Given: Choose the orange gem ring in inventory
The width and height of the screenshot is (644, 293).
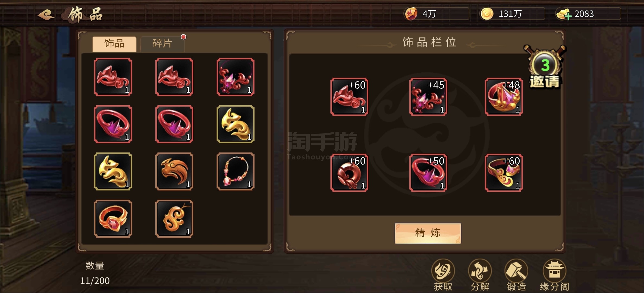Looking at the screenshot, I should 113,219.
